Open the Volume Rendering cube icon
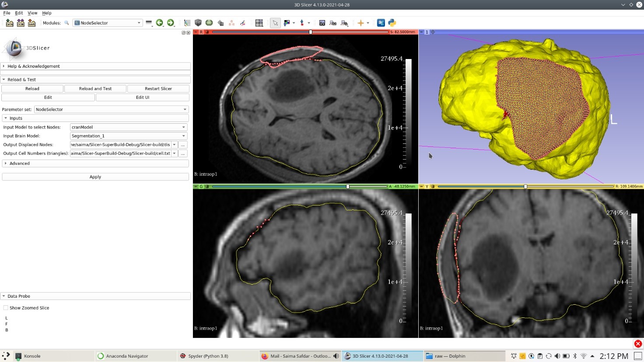Image resolution: width=644 pixels, height=362 pixels. pos(198,23)
